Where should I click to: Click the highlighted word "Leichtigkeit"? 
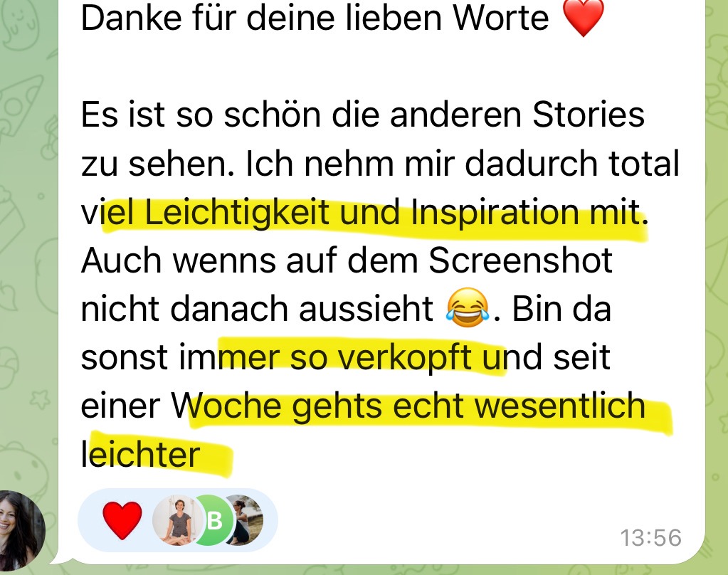(237, 213)
